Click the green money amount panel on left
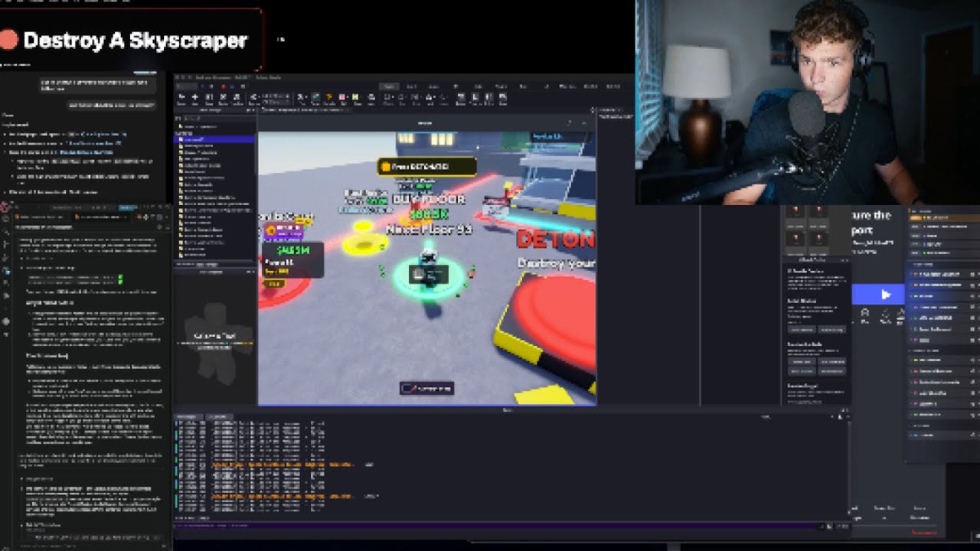 [x=292, y=260]
